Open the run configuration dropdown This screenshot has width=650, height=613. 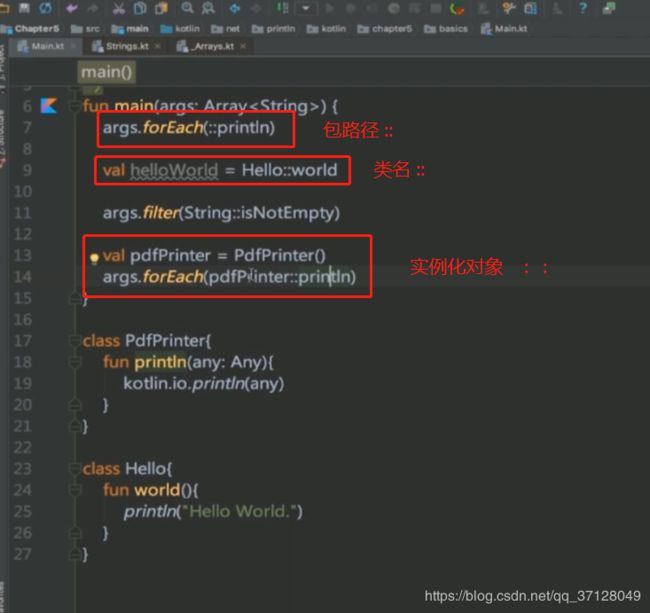point(306,8)
